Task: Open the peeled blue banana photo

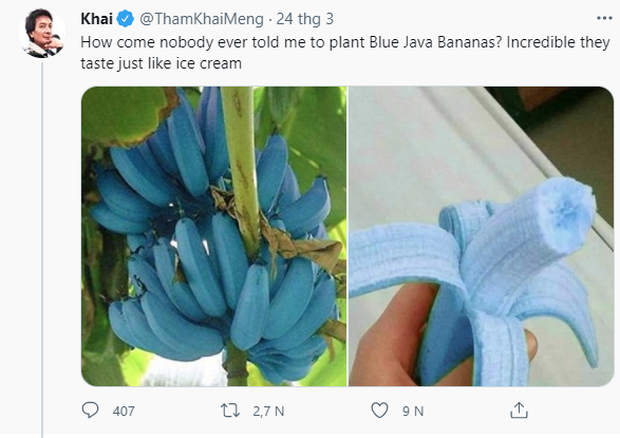Action: pyautogui.click(x=482, y=236)
